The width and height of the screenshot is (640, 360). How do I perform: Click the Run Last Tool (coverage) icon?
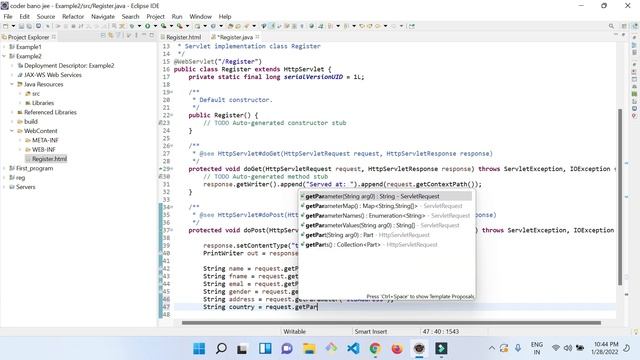click(x=163, y=26)
